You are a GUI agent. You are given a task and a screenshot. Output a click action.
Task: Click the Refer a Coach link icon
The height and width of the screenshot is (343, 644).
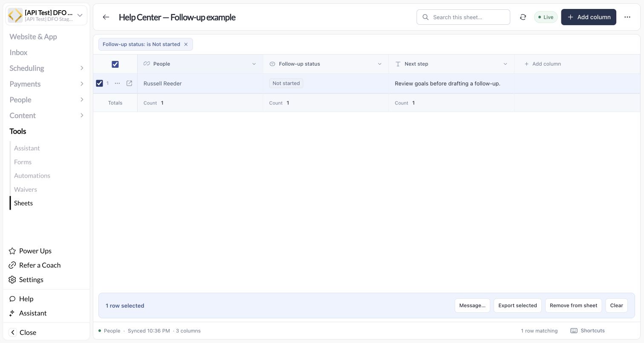(12, 265)
